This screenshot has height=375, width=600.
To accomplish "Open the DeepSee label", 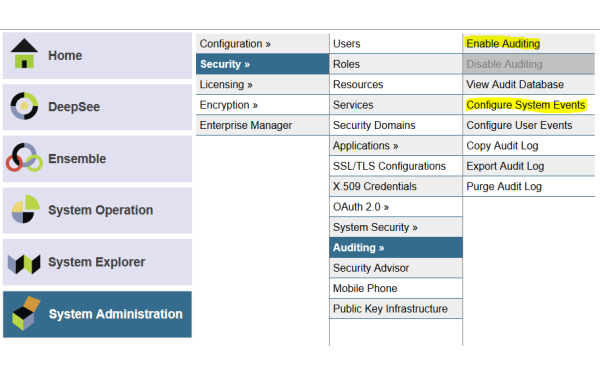I will pos(74,107).
